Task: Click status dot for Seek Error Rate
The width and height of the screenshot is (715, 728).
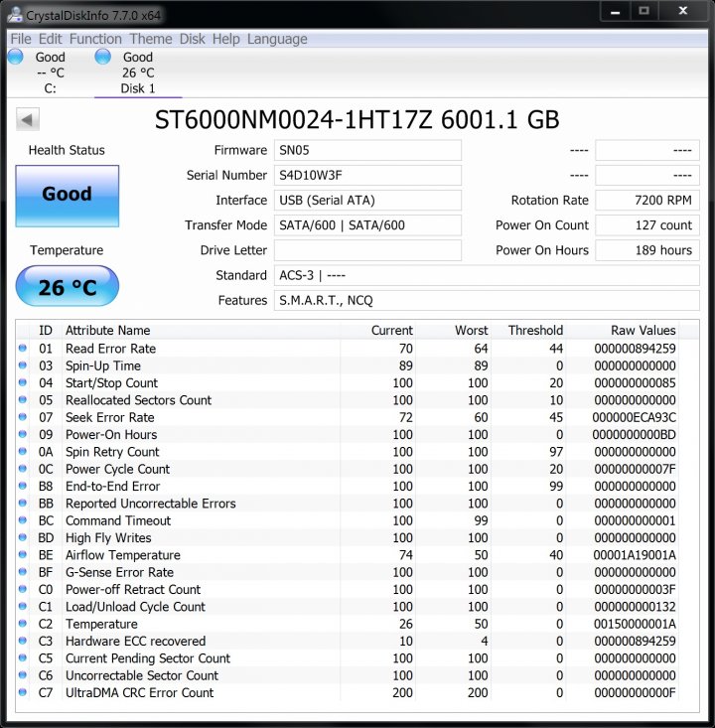Action: pos(22,416)
